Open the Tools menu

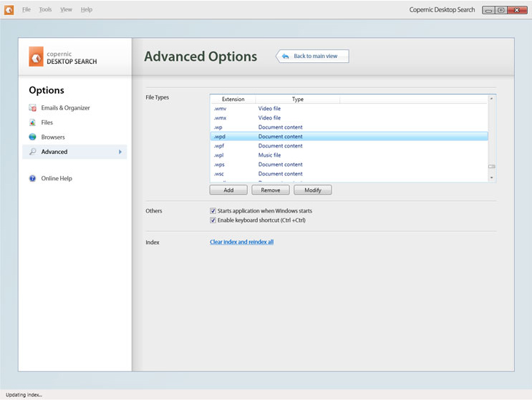(45, 9)
